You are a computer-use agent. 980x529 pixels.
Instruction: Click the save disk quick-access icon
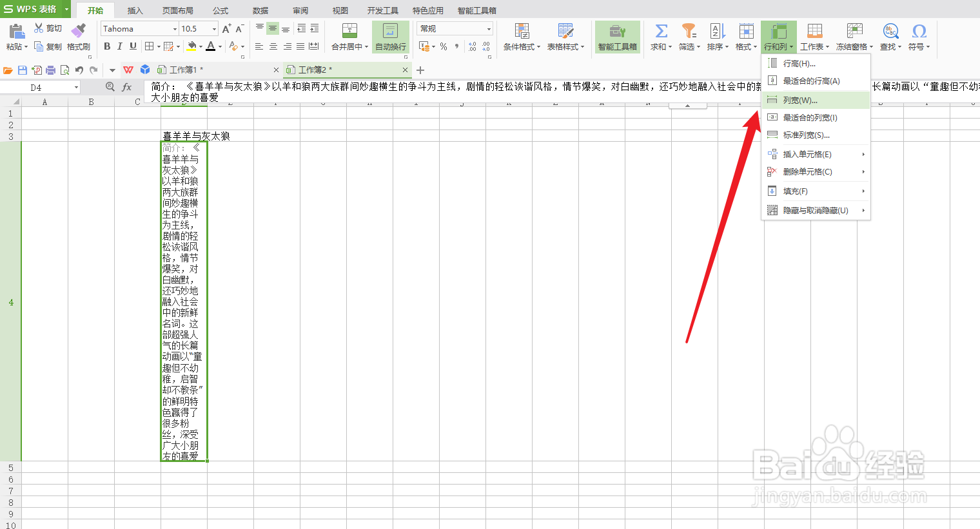(23, 70)
